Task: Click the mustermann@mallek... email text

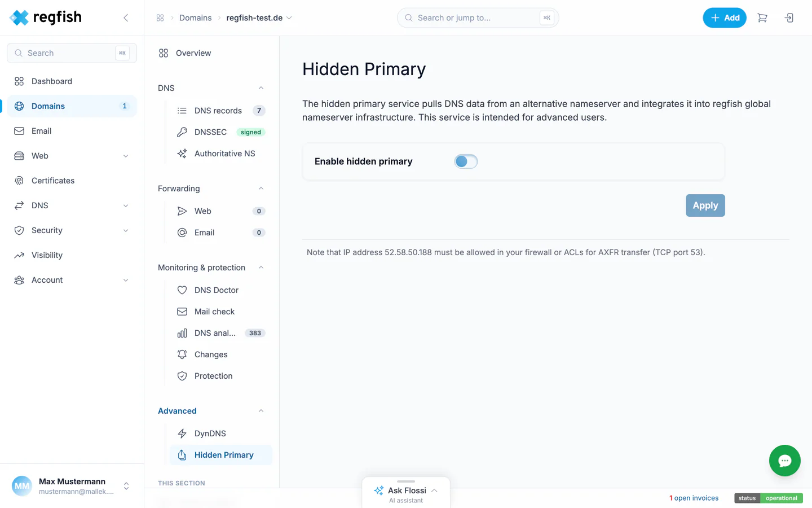Action: pos(77,492)
